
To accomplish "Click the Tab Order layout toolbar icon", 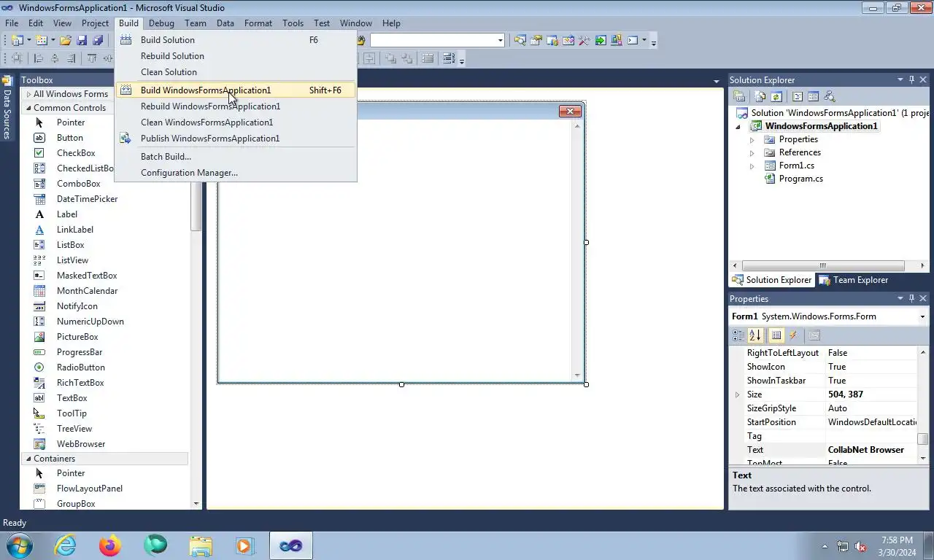I will coord(448,58).
